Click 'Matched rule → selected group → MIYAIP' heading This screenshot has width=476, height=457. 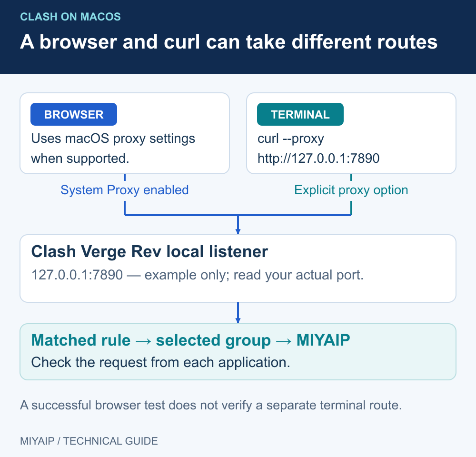[x=191, y=340]
